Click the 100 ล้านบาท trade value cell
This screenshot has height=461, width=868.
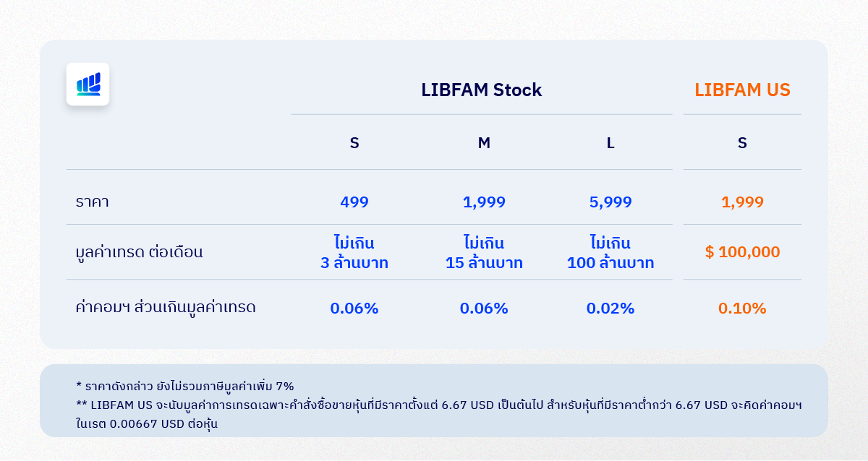click(x=610, y=252)
